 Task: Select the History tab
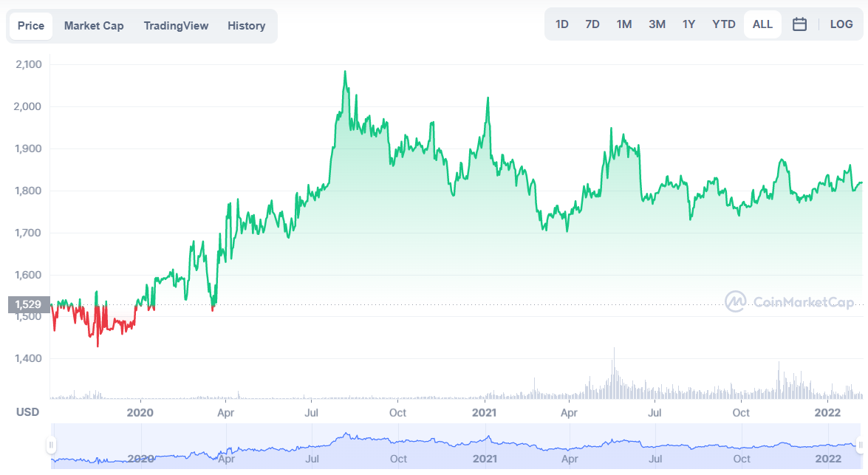(x=246, y=26)
